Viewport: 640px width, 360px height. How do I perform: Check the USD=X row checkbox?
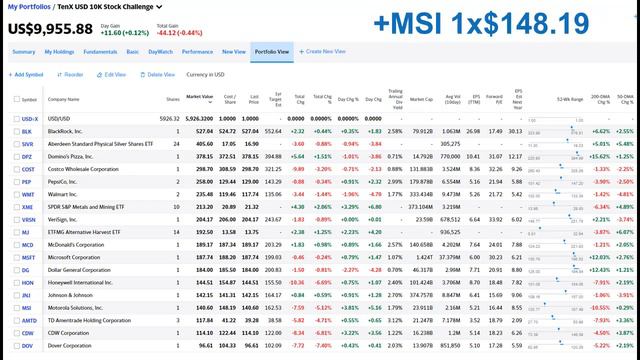click(x=17, y=119)
